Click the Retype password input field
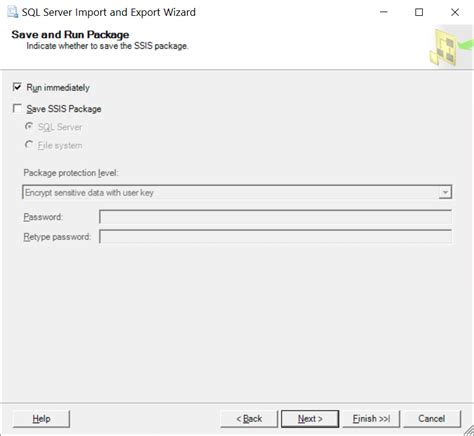The width and height of the screenshot is (474, 436). tap(276, 237)
